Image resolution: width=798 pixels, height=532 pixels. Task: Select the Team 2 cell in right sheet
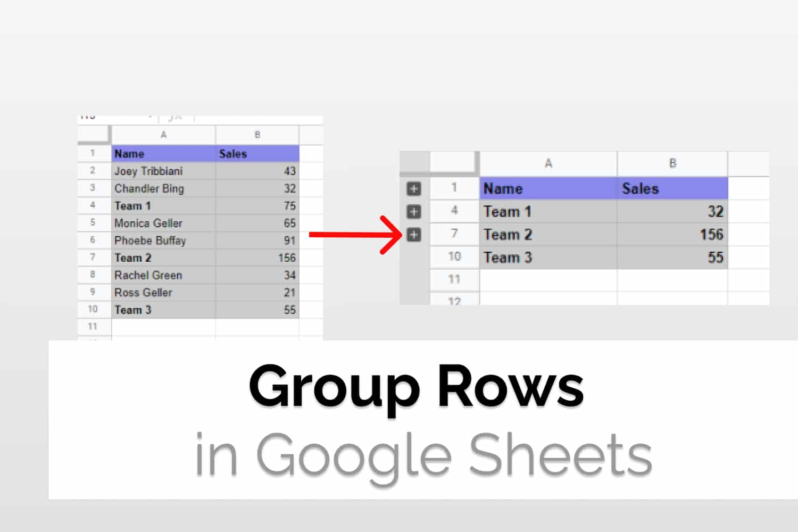pyautogui.click(x=548, y=235)
